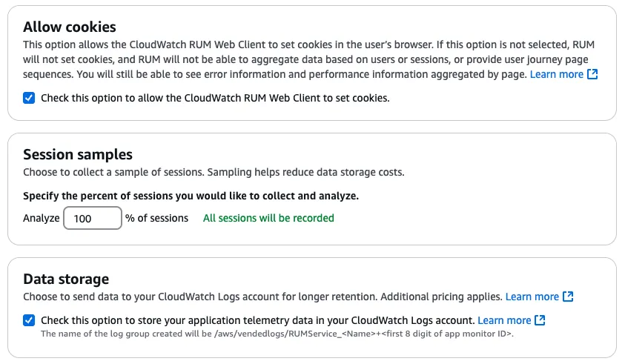Click the green 'All sessions will be recorded' message
The height and width of the screenshot is (364, 625).
pyautogui.click(x=268, y=218)
